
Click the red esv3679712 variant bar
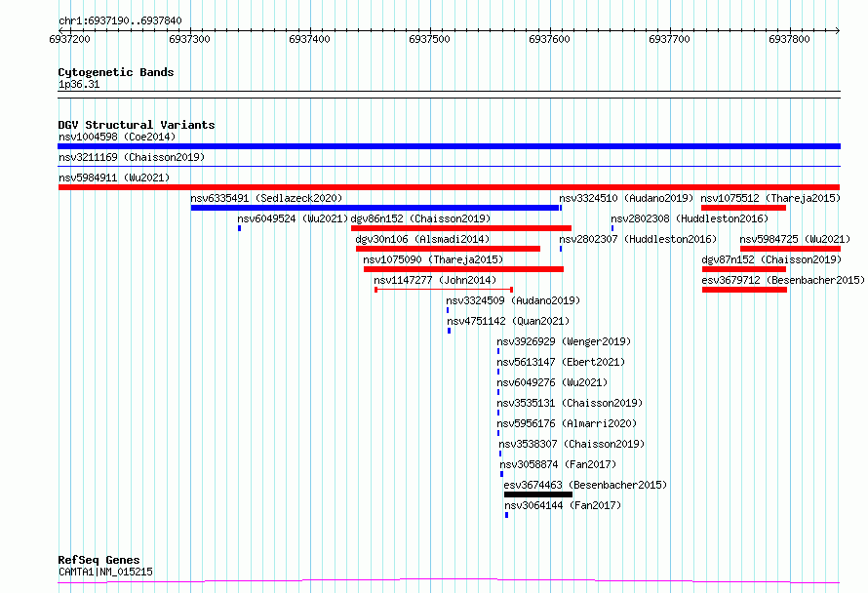click(744, 290)
